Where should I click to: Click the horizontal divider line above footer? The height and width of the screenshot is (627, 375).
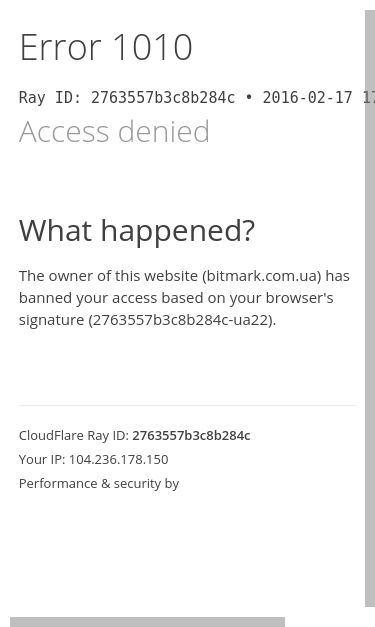tap(188, 405)
